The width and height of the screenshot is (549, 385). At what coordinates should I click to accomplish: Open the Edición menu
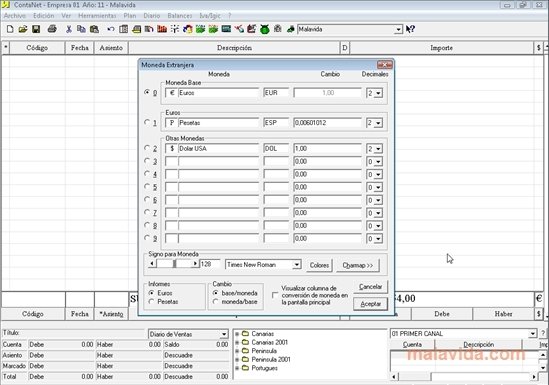[x=44, y=16]
